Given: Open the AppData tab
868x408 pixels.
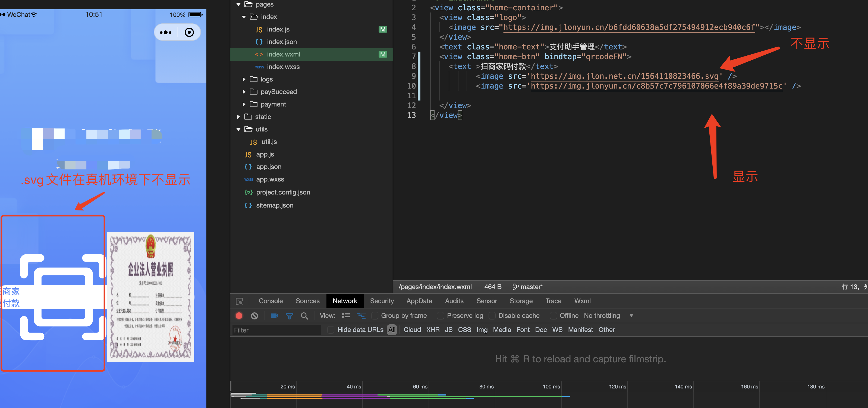Looking at the screenshot, I should (x=419, y=301).
